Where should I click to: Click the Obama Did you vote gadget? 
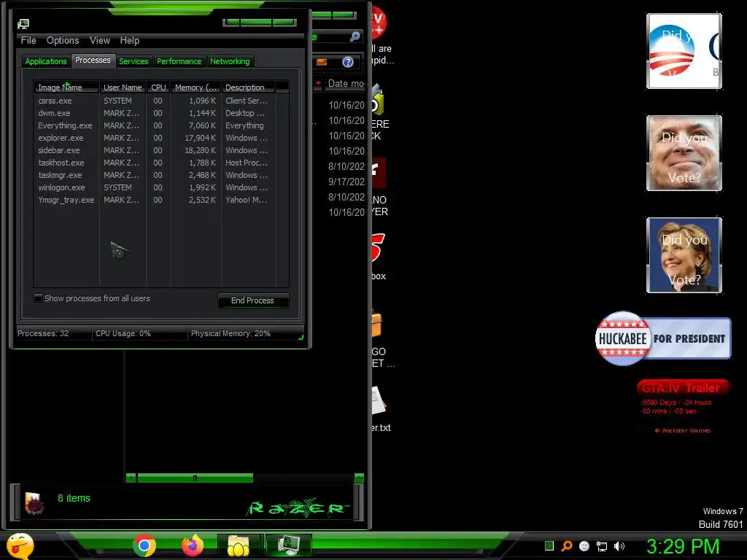tap(684, 51)
